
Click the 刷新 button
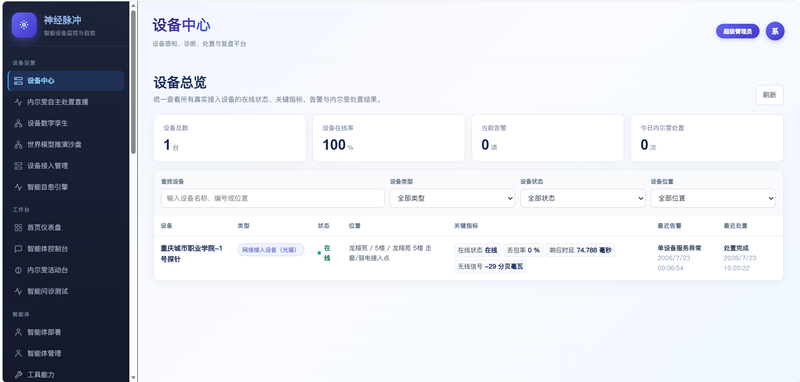click(769, 95)
